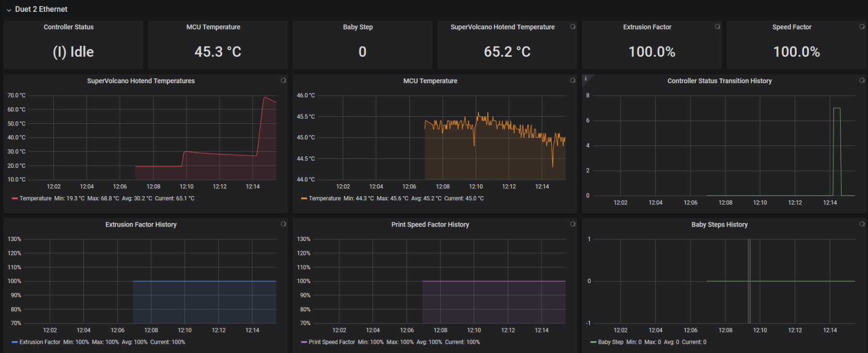Toggle Baby Step series in legend
This screenshot has height=353, width=868.
[611, 342]
